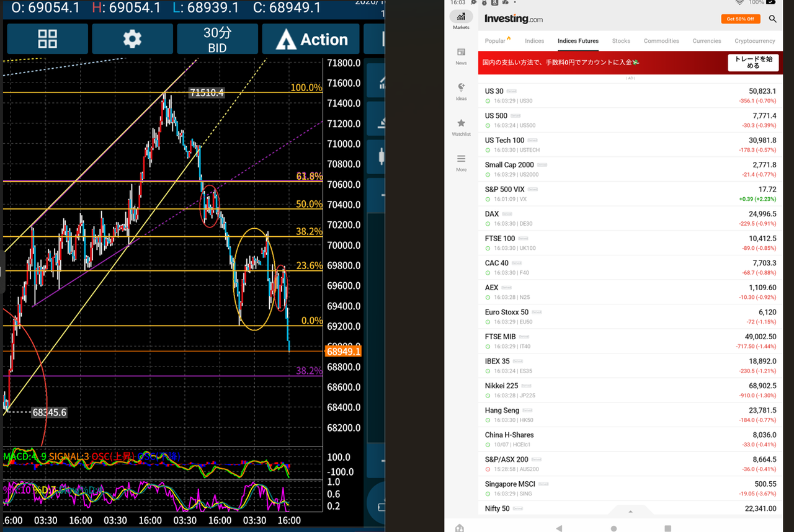Tap the 68949.1 current price label
Image resolution: width=794 pixels, height=532 pixels.
tap(343, 352)
